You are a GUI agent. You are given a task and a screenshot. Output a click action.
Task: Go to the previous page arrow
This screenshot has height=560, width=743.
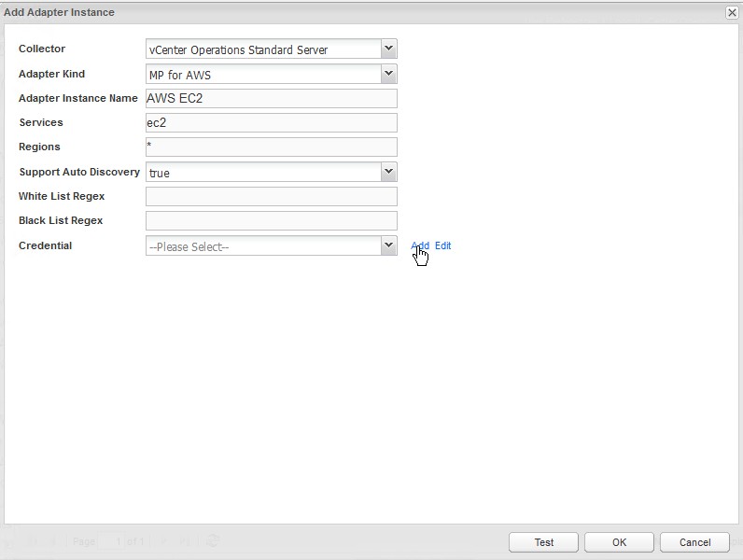(x=53, y=541)
